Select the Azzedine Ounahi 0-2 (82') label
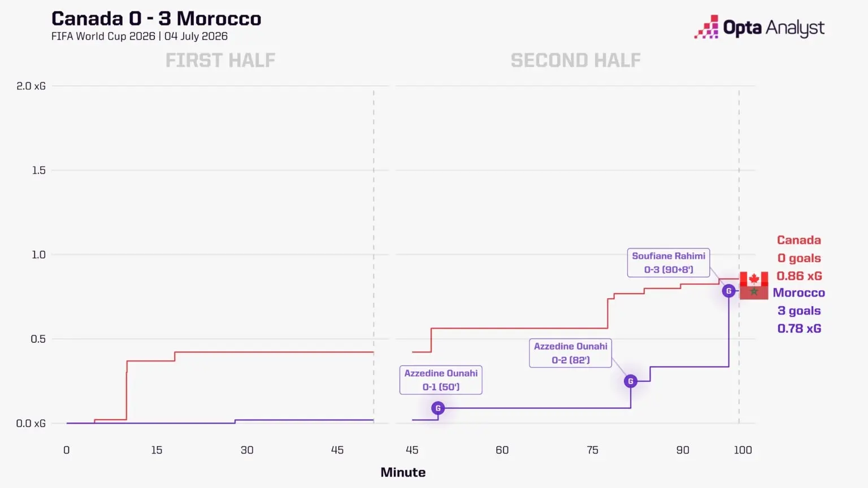 [571, 353]
